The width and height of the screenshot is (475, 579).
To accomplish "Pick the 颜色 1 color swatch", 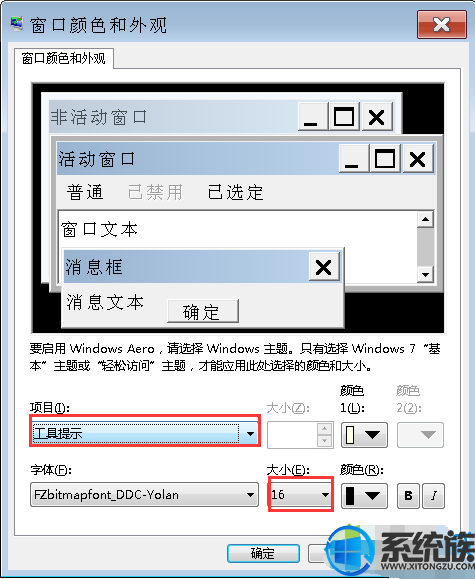I will pos(364,435).
